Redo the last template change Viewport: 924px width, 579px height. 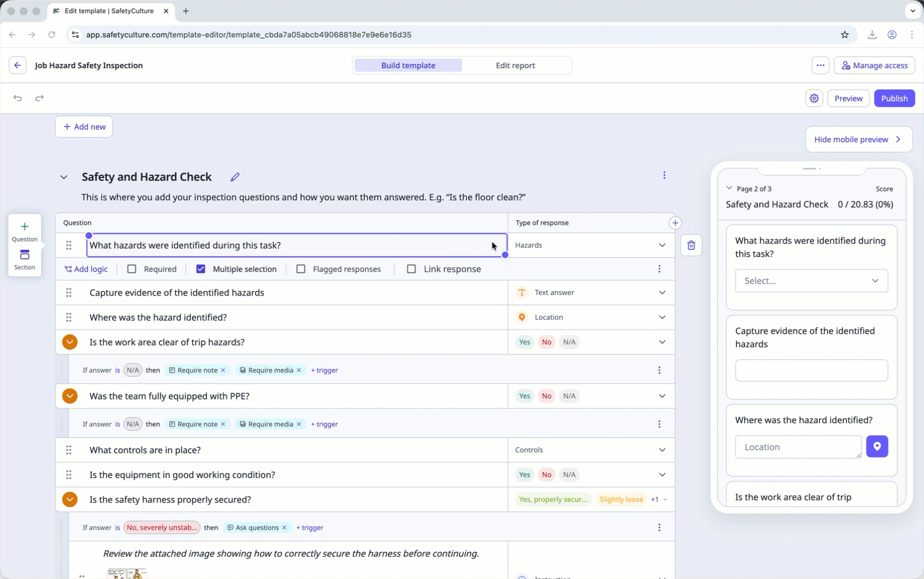[40, 98]
